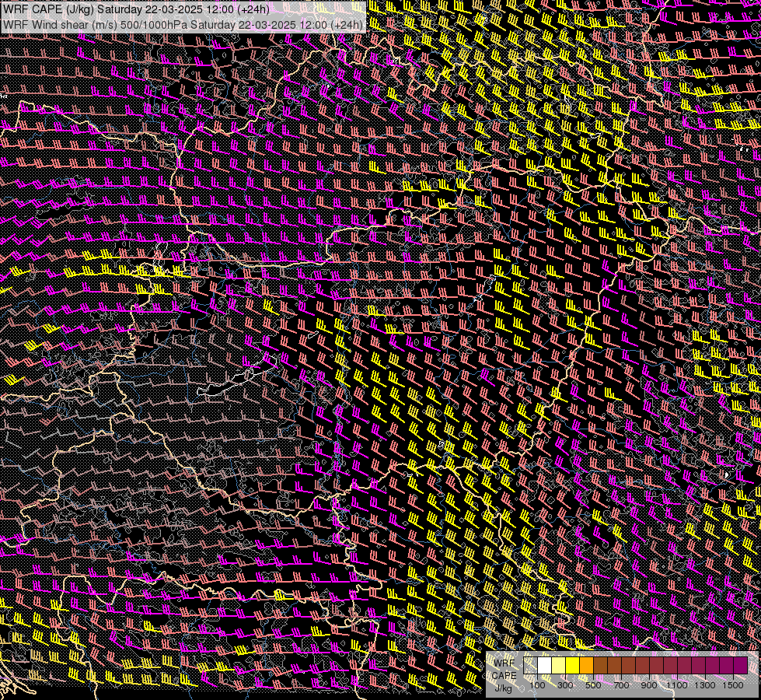
Task: Click the WRF Wind shear title line
Action: click(183, 25)
